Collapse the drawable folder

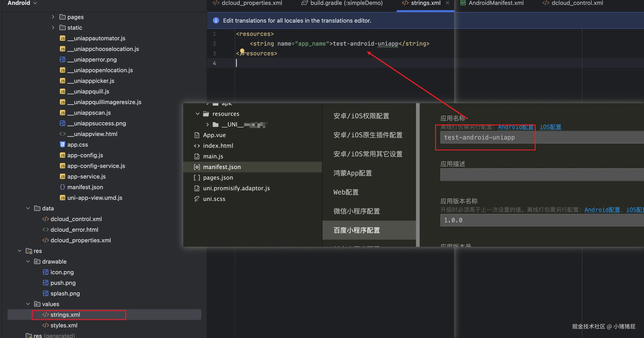(x=28, y=261)
